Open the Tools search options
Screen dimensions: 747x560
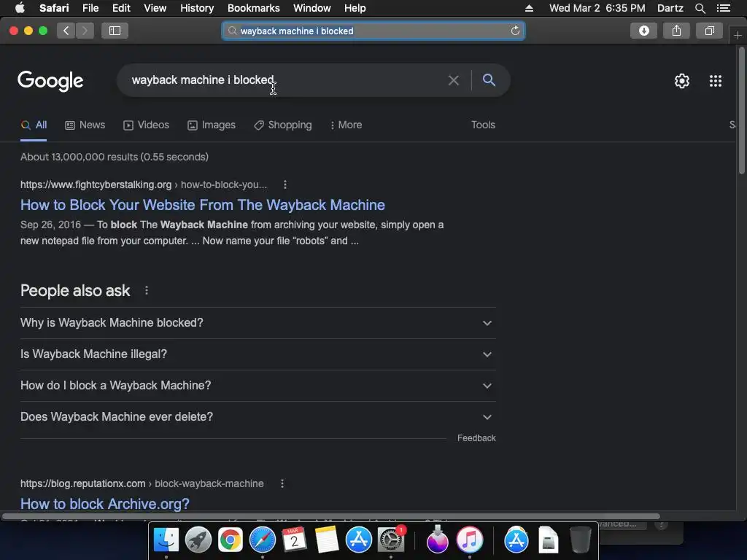(483, 125)
